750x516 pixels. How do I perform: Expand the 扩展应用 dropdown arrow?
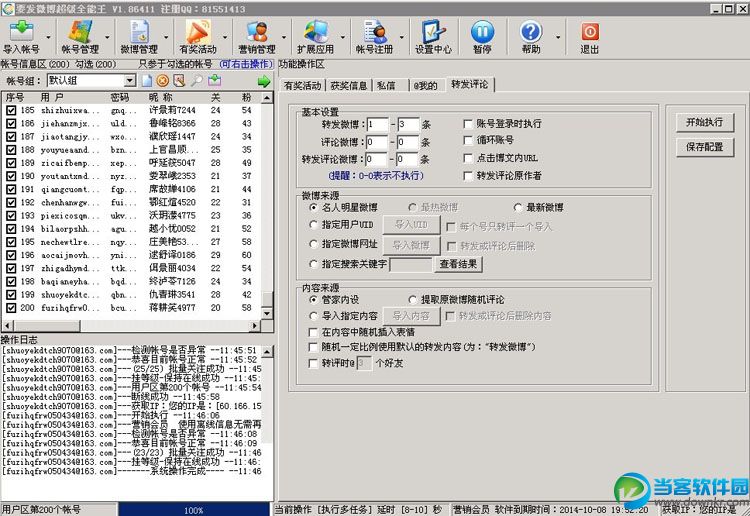pyautogui.click(x=342, y=37)
